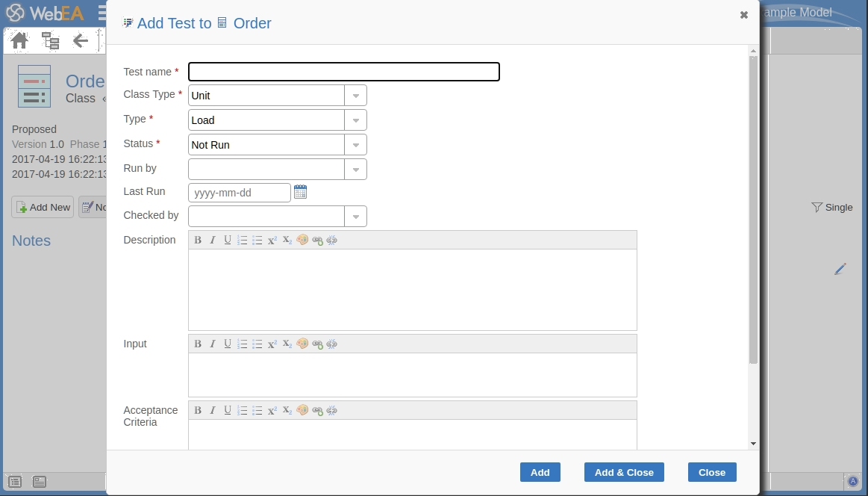
Task: Insert numbered list in Description editor
Action: click(x=243, y=240)
